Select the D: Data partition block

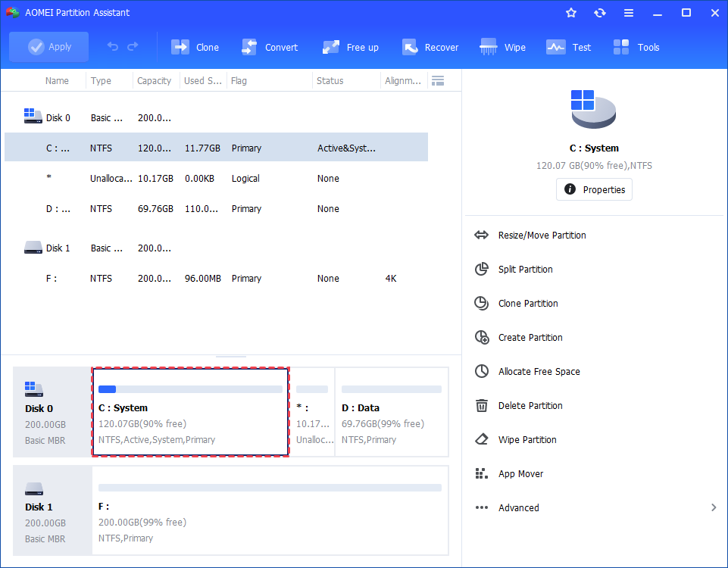pyautogui.click(x=391, y=413)
